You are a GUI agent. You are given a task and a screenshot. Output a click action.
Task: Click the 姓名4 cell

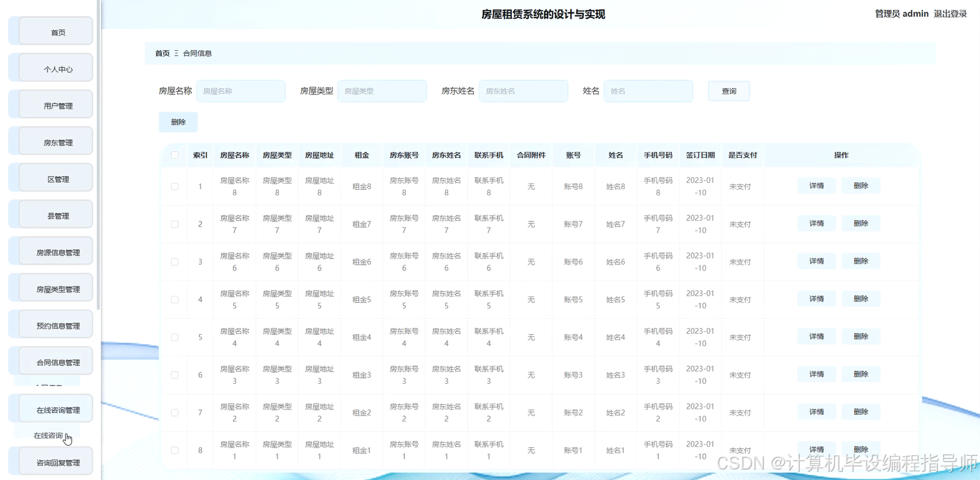[616, 337]
